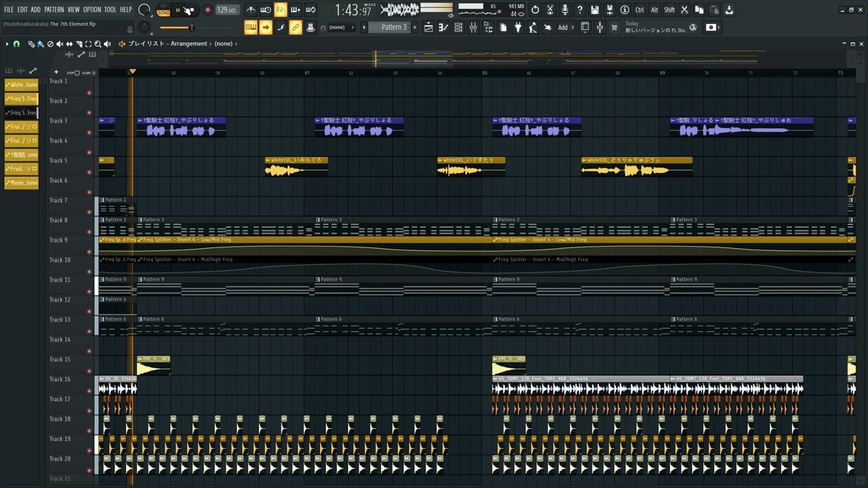Screen dimensions: 868x488
Task: Click the help question mark icon
Action: [x=580, y=9]
